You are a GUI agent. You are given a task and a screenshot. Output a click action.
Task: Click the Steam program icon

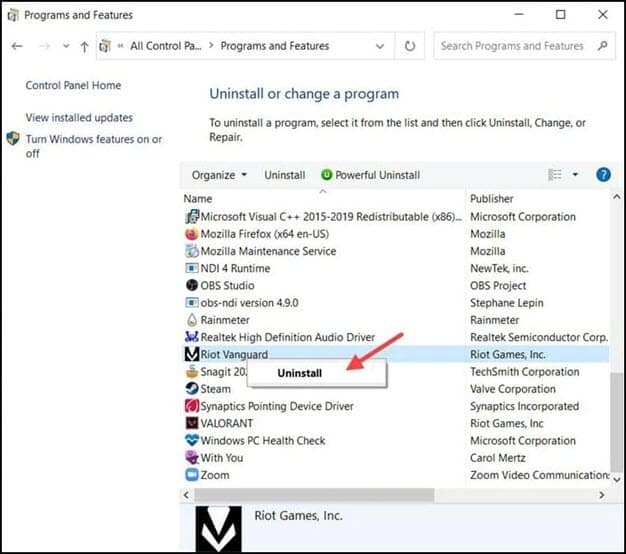(192, 389)
